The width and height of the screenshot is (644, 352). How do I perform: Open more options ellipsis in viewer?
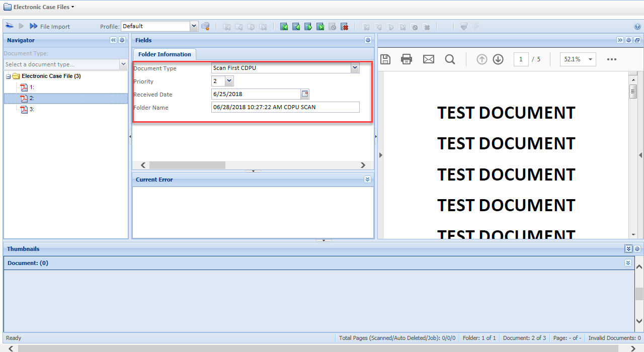click(x=611, y=59)
